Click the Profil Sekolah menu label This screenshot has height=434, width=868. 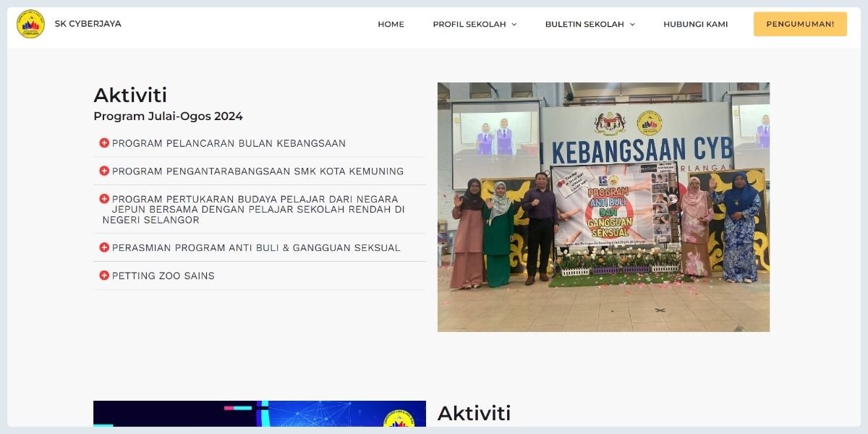click(469, 24)
